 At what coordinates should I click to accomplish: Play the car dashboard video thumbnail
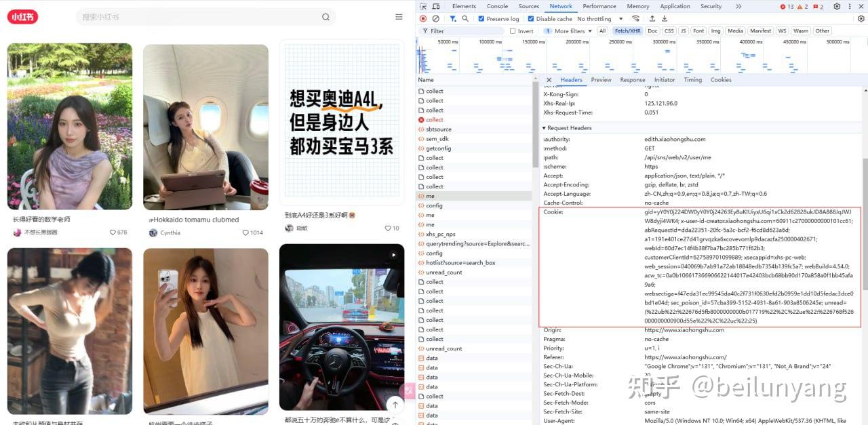tap(393, 255)
